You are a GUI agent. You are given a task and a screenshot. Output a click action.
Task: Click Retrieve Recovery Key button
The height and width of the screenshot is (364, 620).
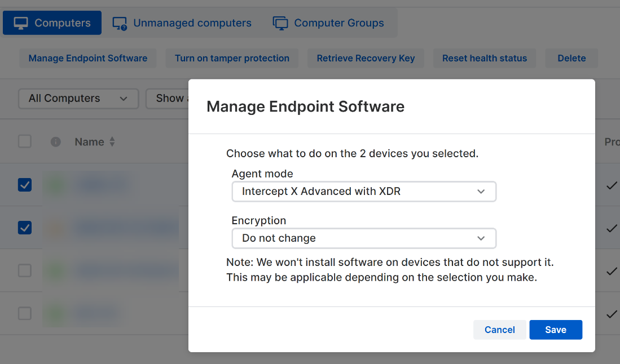click(366, 58)
